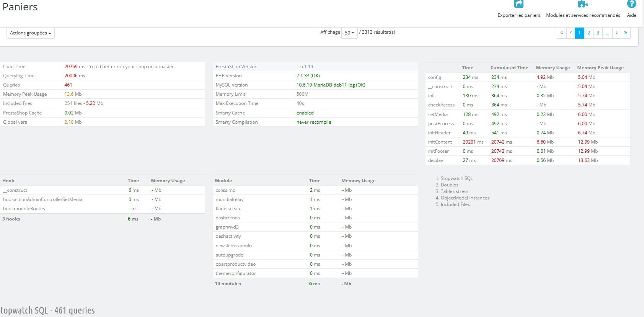This screenshot has height=317, width=644.
Task: Jump to Included Files section link
Action: 455,204
